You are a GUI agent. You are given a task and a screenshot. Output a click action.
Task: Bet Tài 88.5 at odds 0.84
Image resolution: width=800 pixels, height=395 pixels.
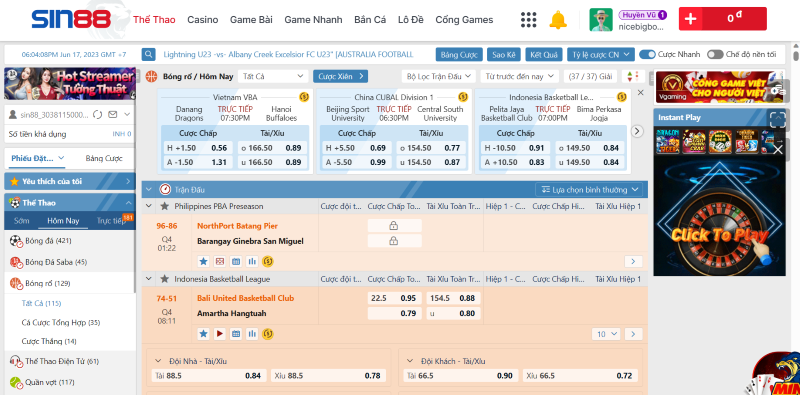pos(209,376)
